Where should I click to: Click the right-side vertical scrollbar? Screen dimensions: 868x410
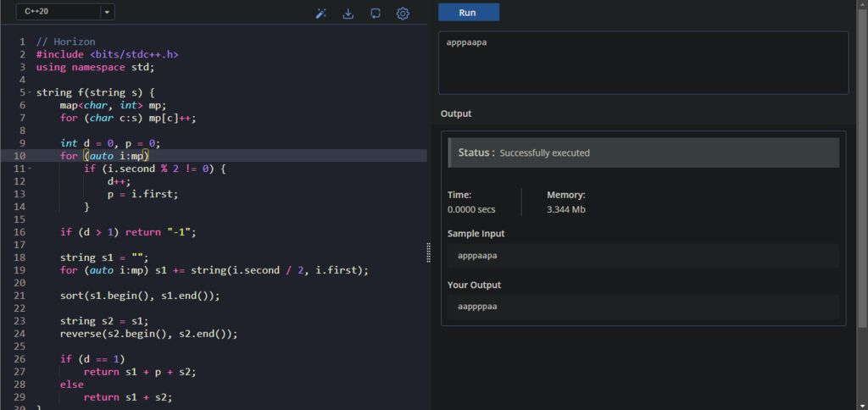(862, 169)
